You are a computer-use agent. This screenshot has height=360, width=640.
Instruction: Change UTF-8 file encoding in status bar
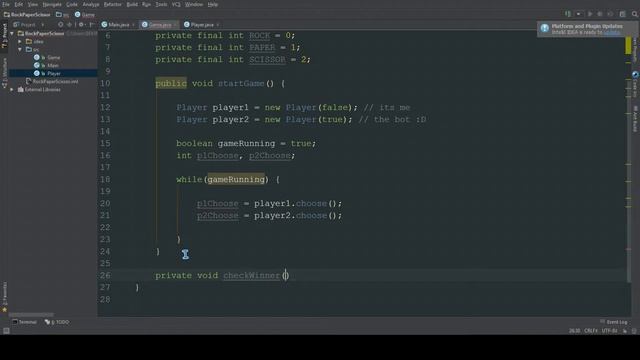pos(610,331)
